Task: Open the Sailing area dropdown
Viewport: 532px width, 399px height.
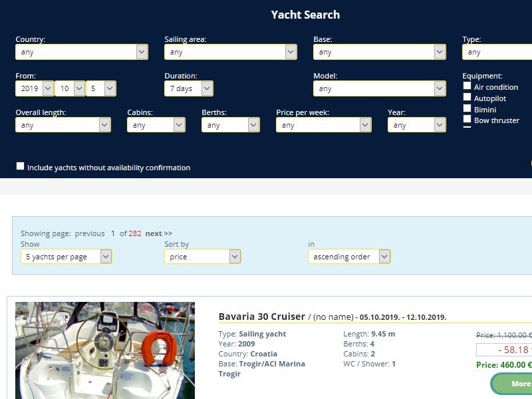Action: [x=230, y=52]
